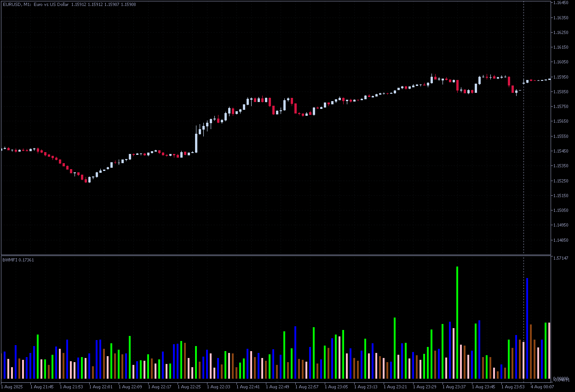Click the large bullish candle before 22:25

196,142
